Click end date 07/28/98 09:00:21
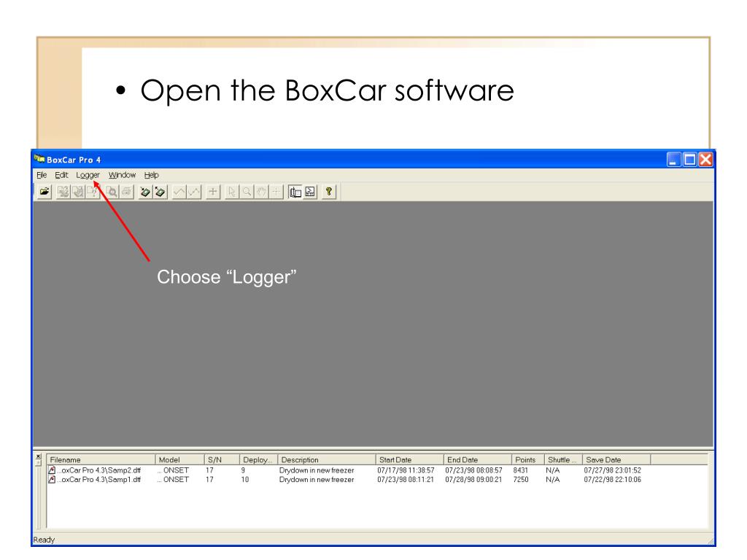The height and width of the screenshot is (560, 747). pyautogui.click(x=474, y=480)
